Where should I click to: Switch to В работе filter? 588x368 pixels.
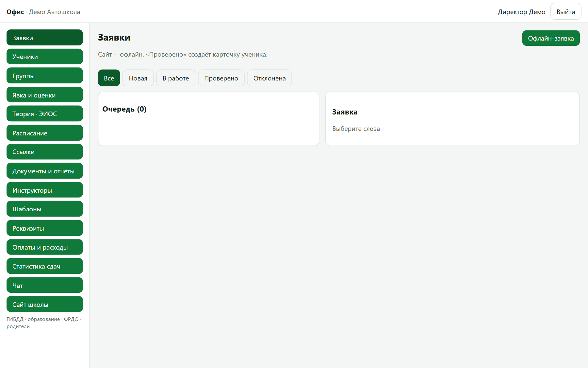tap(176, 78)
